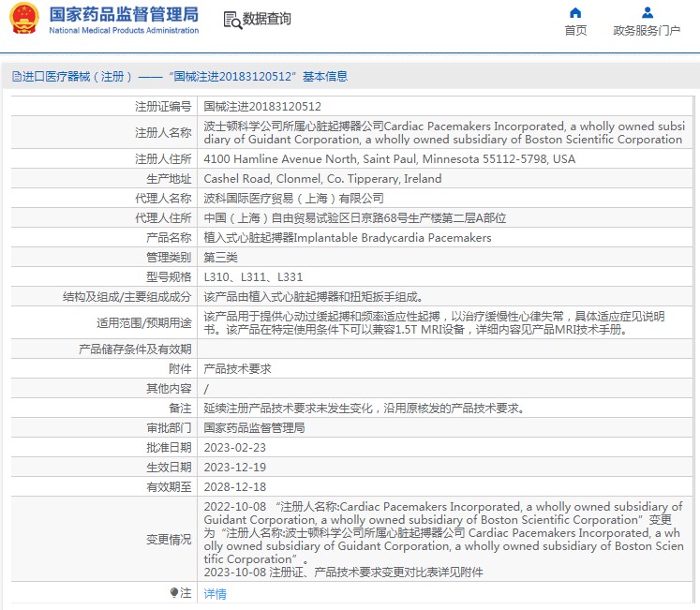Select registration number value 国械注进20183120512

click(262, 106)
